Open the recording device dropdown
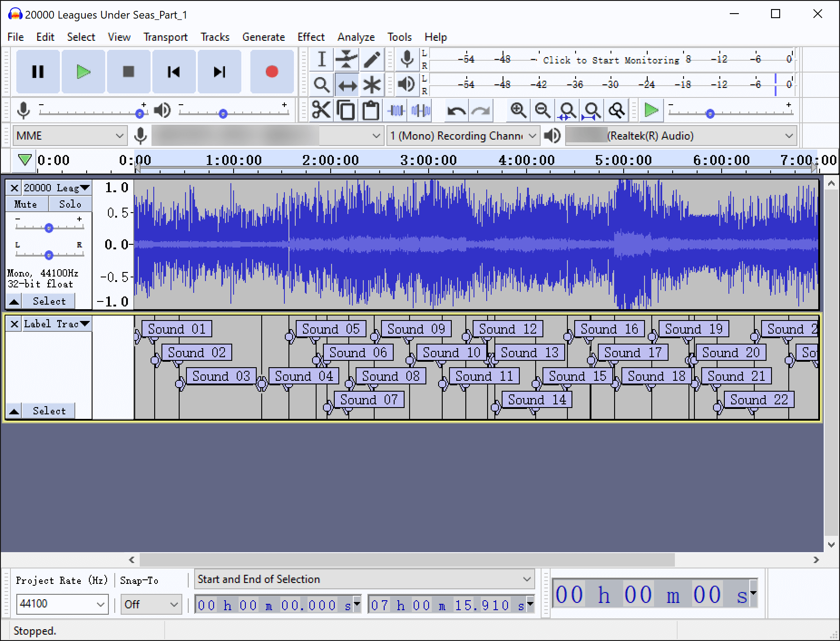 click(x=267, y=136)
